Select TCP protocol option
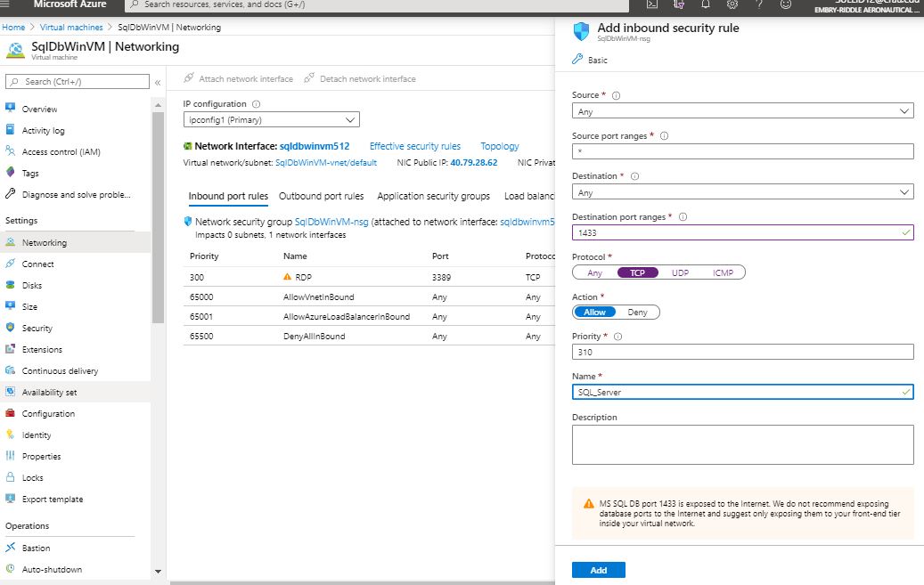The image size is (924, 585). coord(638,272)
